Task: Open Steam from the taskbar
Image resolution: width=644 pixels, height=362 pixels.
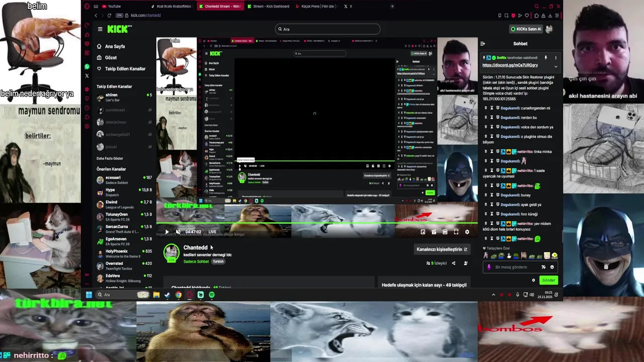Action: (x=167, y=295)
